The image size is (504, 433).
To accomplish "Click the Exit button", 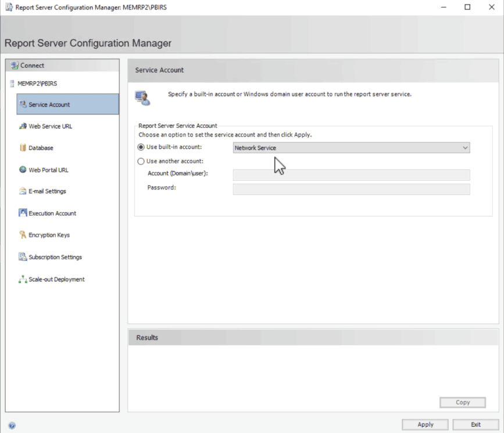I will tap(476, 425).
